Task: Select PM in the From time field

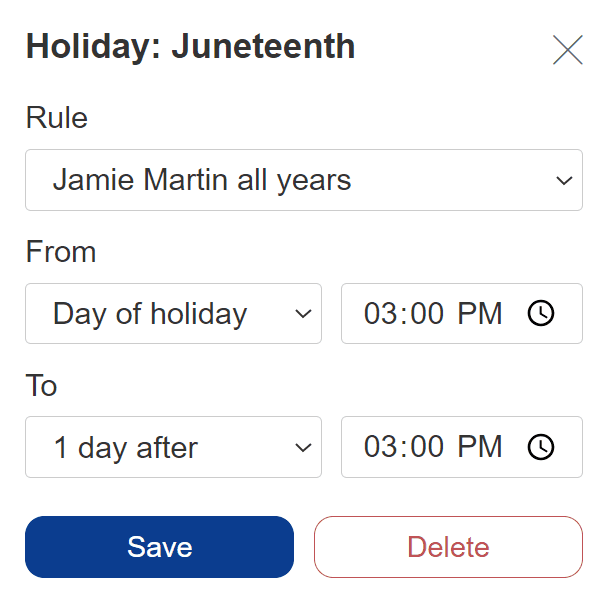Action: [x=480, y=313]
